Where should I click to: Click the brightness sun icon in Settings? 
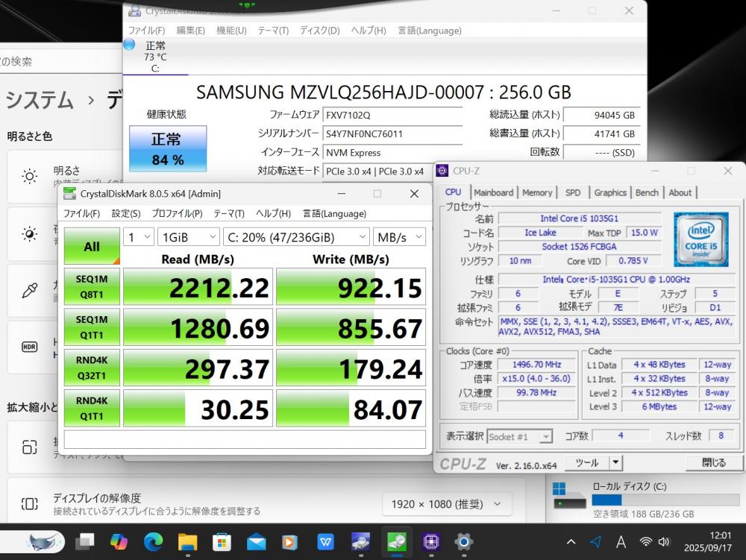(30, 177)
